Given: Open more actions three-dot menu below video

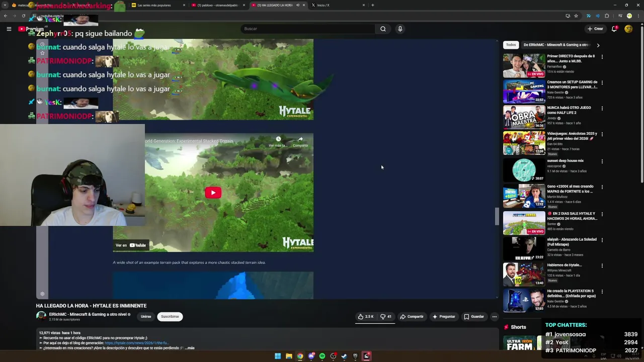Looking at the screenshot, I should point(495,317).
